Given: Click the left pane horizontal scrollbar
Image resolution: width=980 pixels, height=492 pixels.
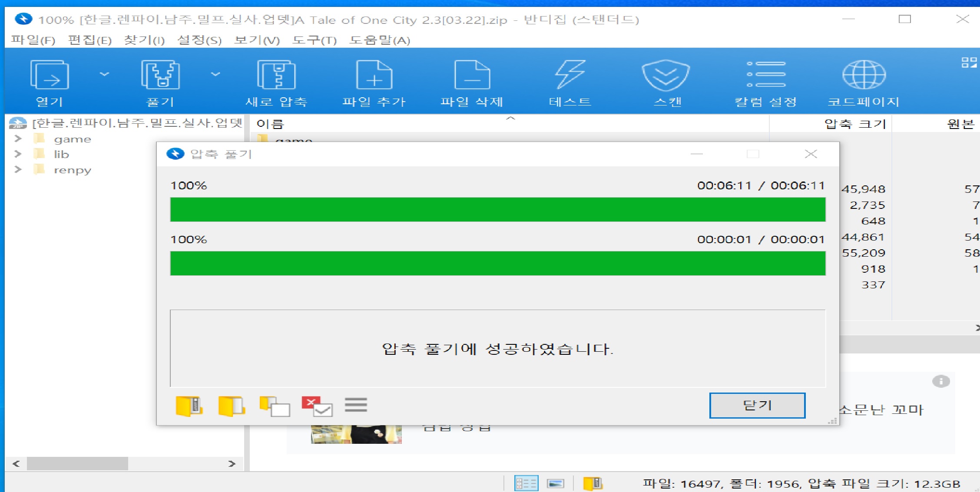Looking at the screenshot, I should [x=77, y=463].
